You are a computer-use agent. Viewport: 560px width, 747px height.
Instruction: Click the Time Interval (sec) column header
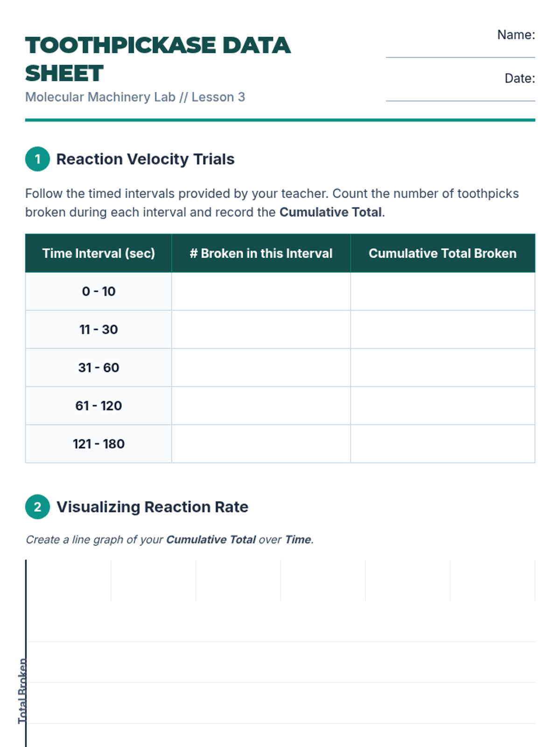(x=98, y=254)
